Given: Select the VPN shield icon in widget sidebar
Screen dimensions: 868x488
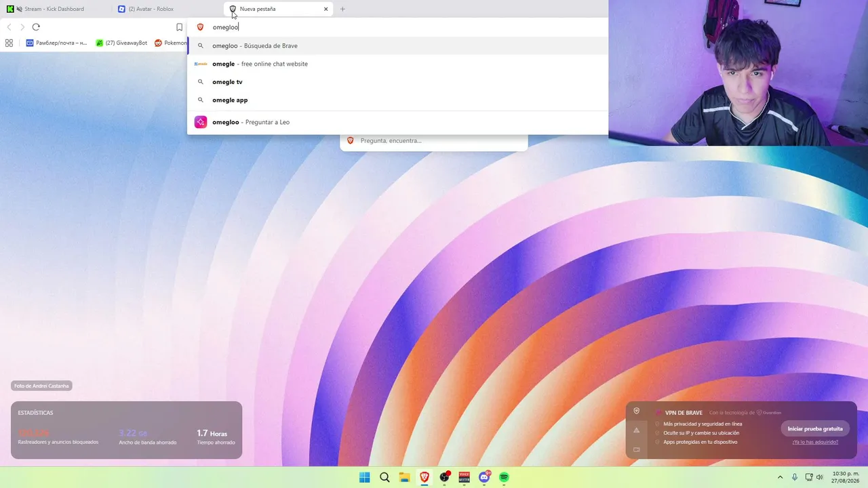Looking at the screenshot, I should 636,411.
